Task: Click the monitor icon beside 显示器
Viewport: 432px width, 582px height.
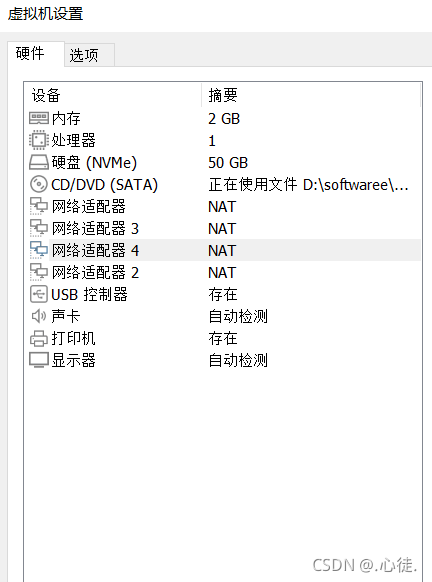Action: click(39, 360)
